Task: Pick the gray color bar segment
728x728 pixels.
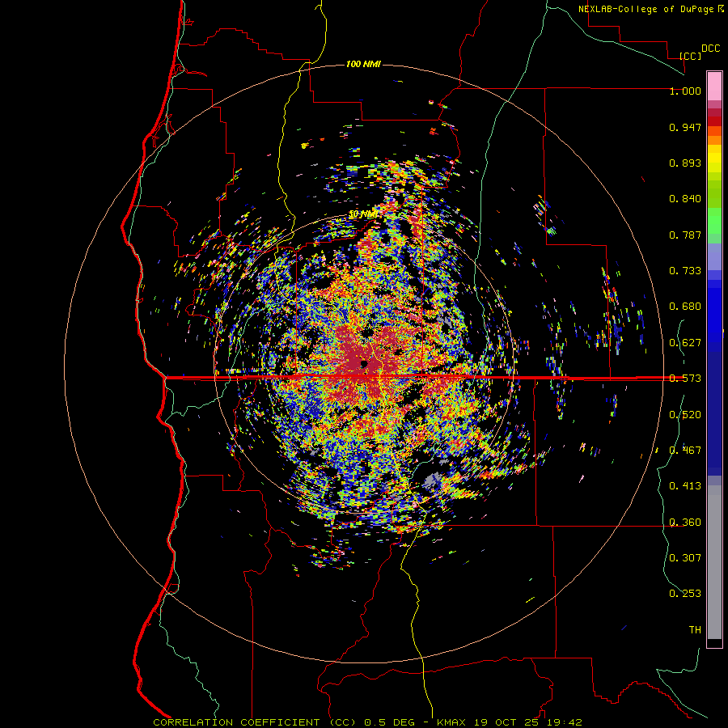Action: pyautogui.click(x=714, y=562)
